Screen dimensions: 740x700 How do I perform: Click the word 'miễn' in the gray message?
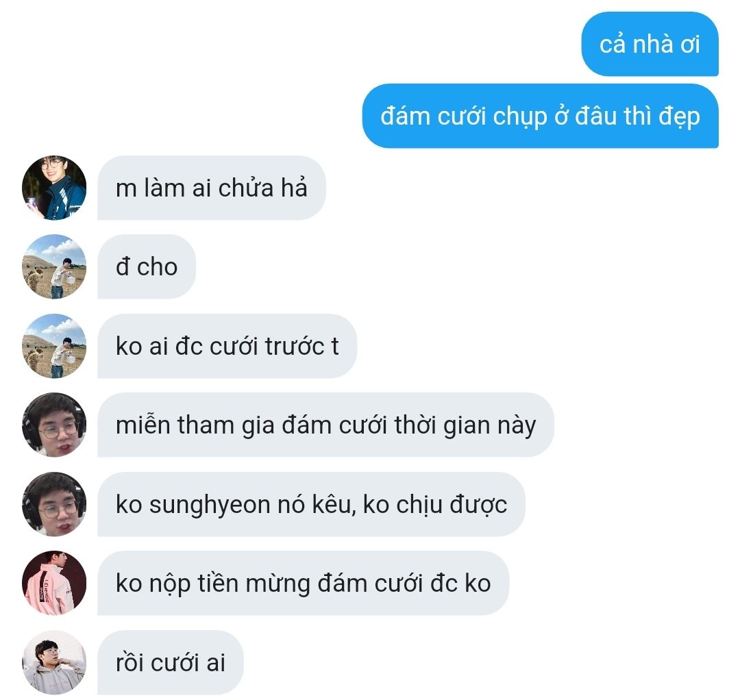143,424
